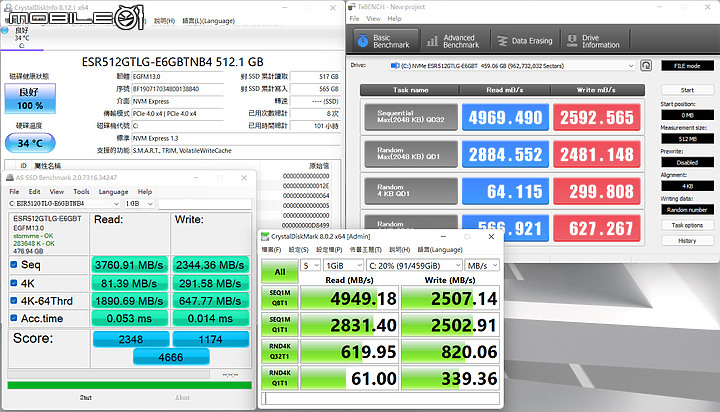
Task: Click the 34 °C temperature indicator
Action: pos(30,143)
